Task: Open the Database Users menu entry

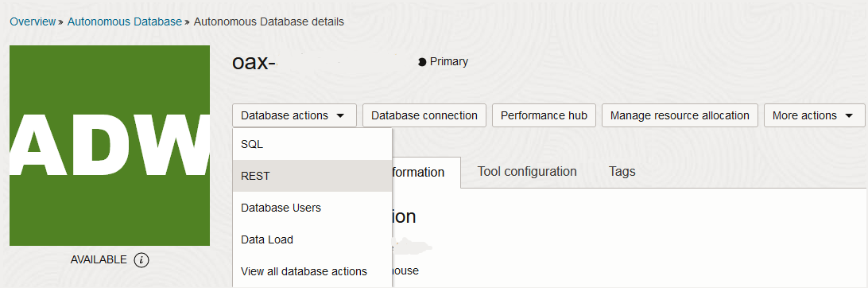Action: 312,208
